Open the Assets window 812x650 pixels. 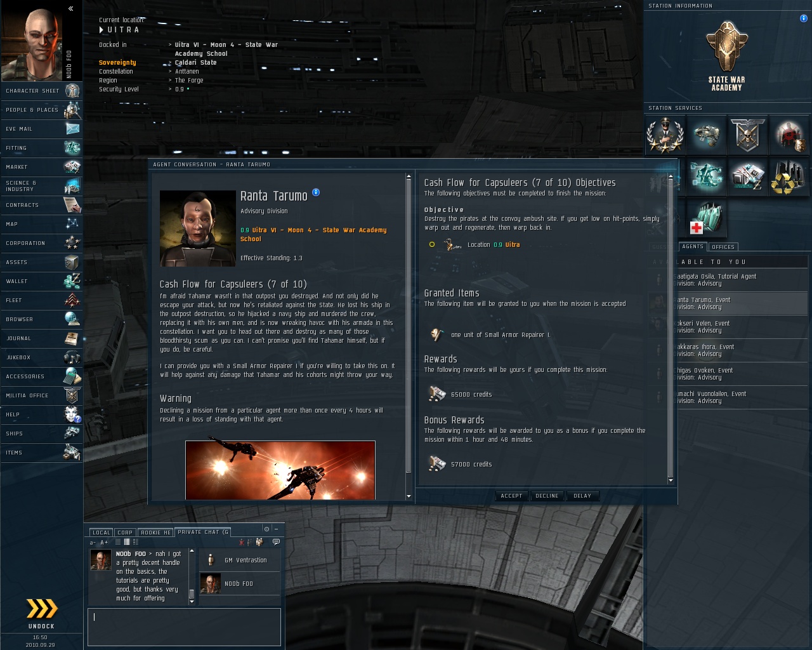pyautogui.click(x=41, y=262)
